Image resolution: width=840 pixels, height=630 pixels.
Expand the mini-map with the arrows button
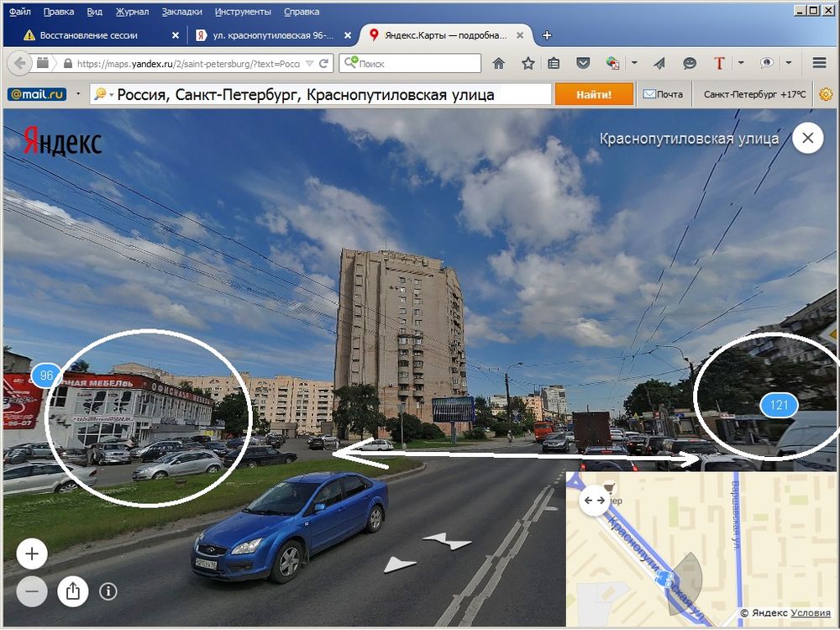(x=594, y=501)
